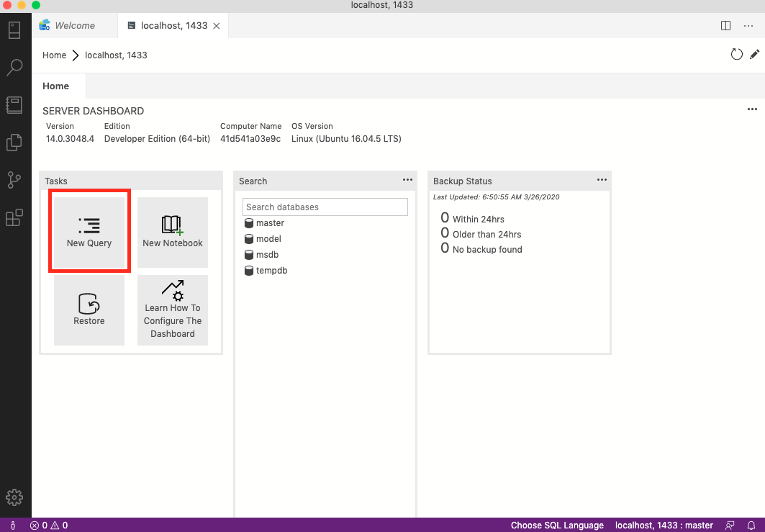This screenshot has height=532, width=765.
Task: Open Learn How To Configure The Dashboard
Action: pyautogui.click(x=172, y=310)
